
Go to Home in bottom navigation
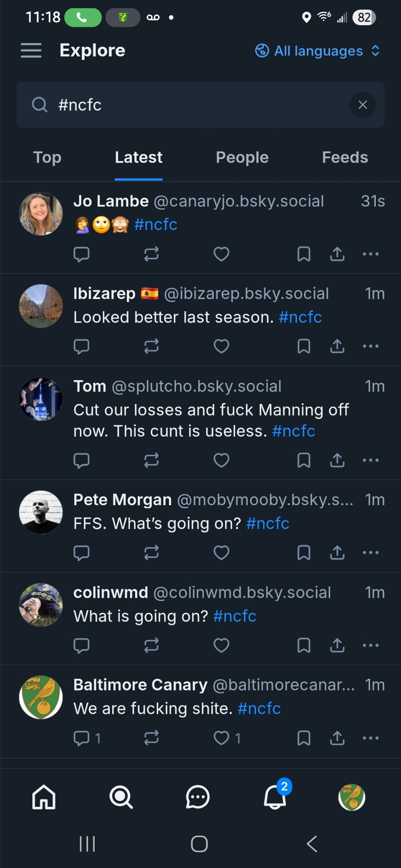(x=44, y=797)
